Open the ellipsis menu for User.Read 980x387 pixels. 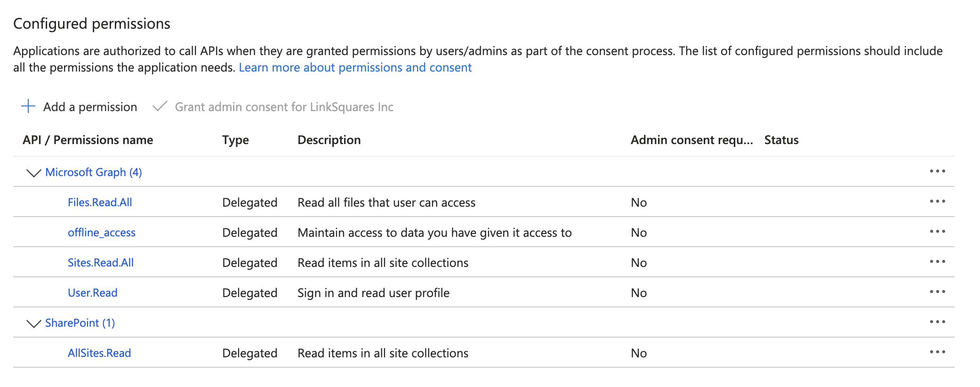[x=937, y=292]
